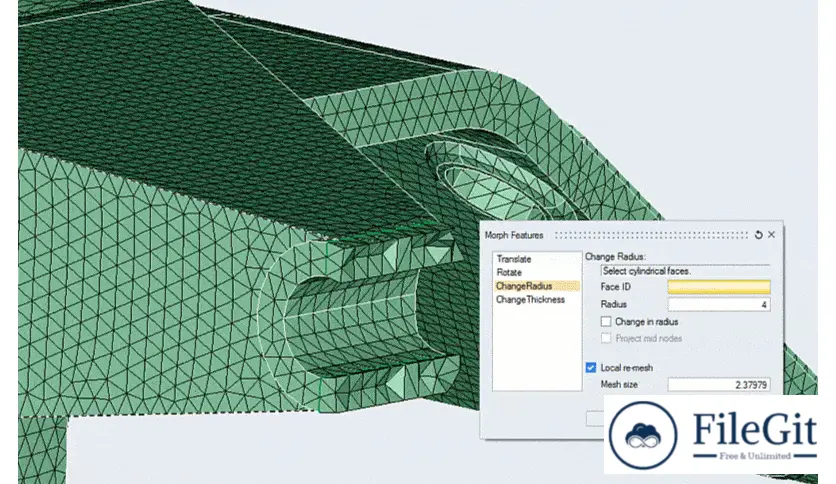Click the Morph Features title bar grip
The image size is (836, 484).
pyautogui.click(x=651, y=235)
